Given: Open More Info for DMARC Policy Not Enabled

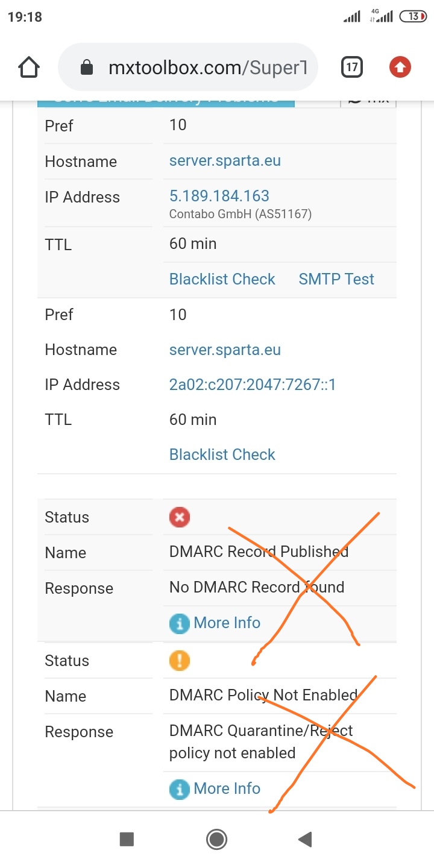Looking at the screenshot, I should pos(227,788).
